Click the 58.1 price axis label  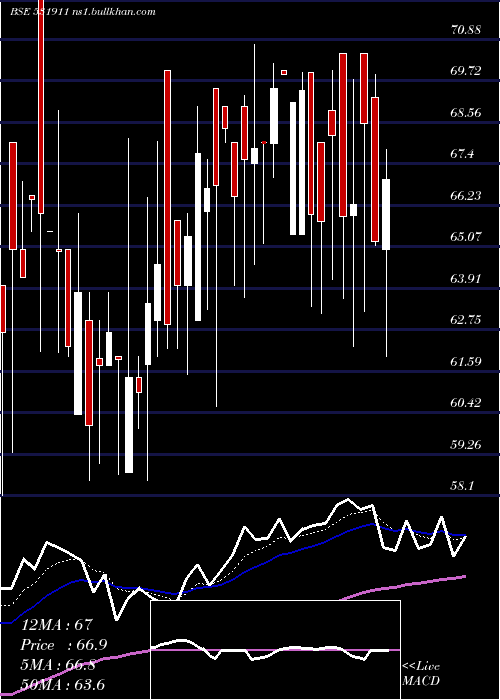tap(462, 486)
